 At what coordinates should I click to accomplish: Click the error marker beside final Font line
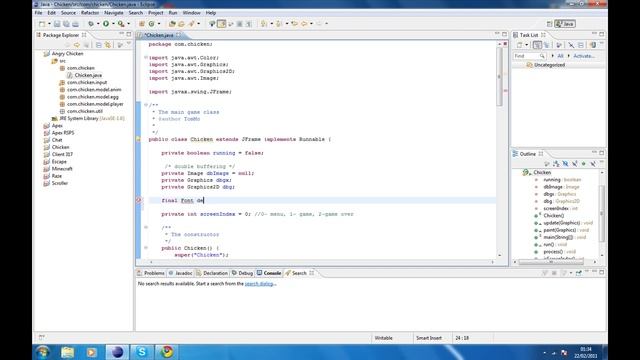(139, 200)
